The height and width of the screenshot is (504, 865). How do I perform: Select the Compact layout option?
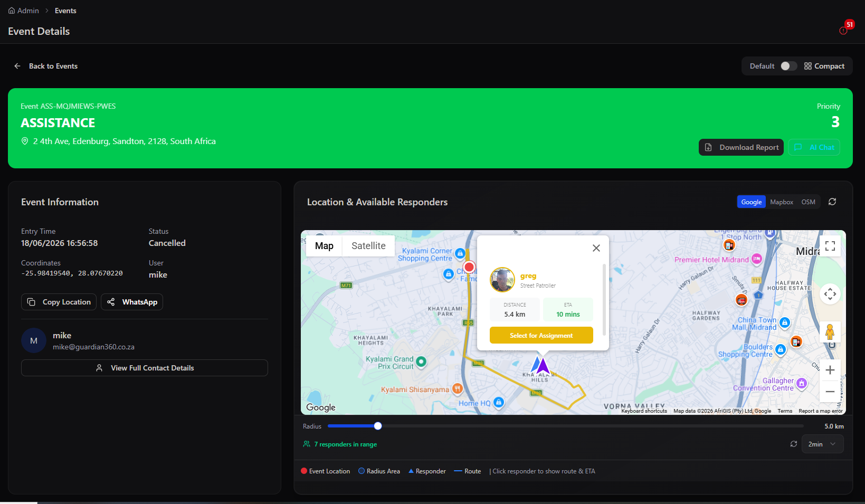pyautogui.click(x=824, y=66)
